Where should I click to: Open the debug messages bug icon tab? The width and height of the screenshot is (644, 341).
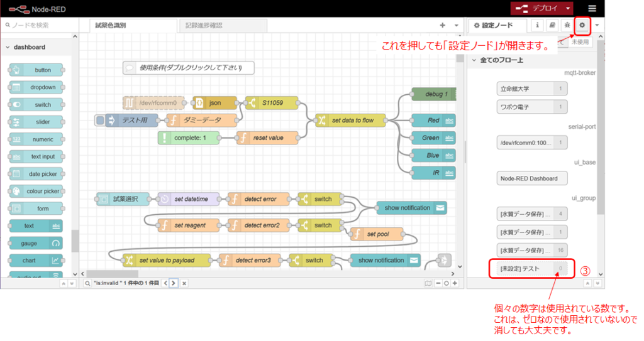567,25
